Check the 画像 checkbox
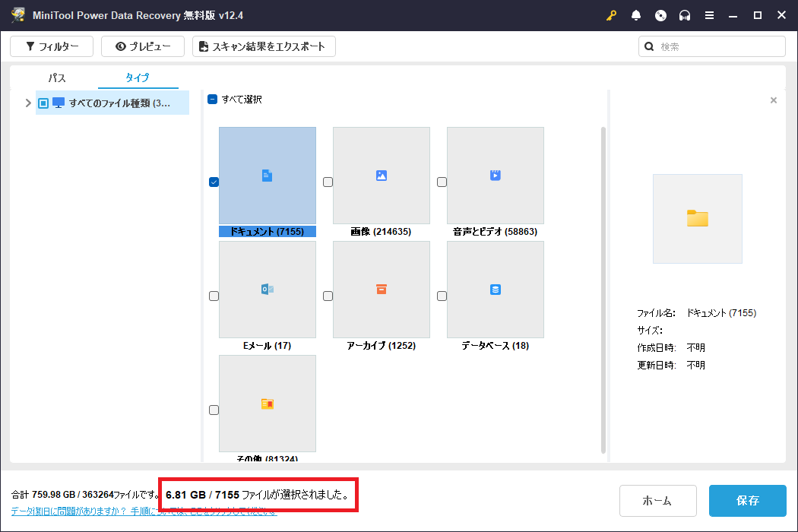The height and width of the screenshot is (532, 798). pos(328,182)
